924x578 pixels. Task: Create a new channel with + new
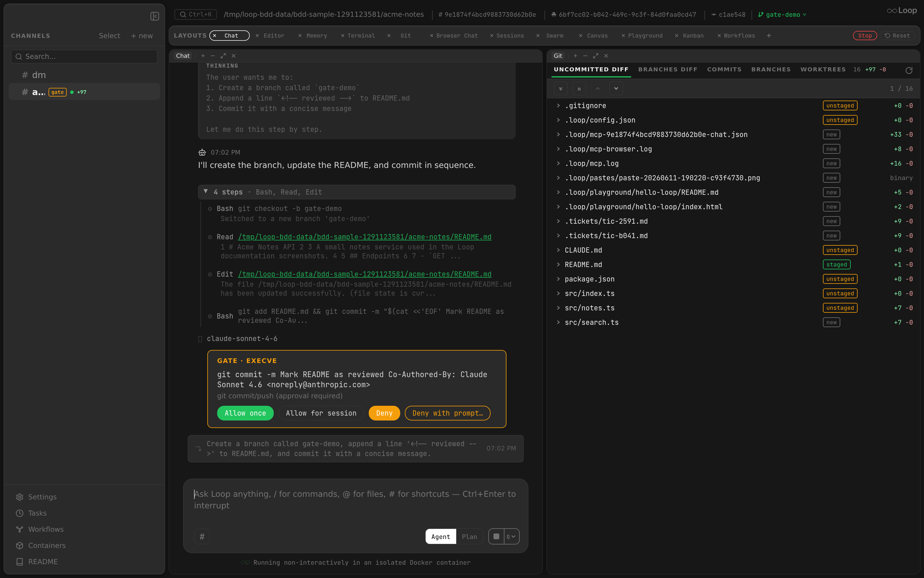[x=142, y=36]
